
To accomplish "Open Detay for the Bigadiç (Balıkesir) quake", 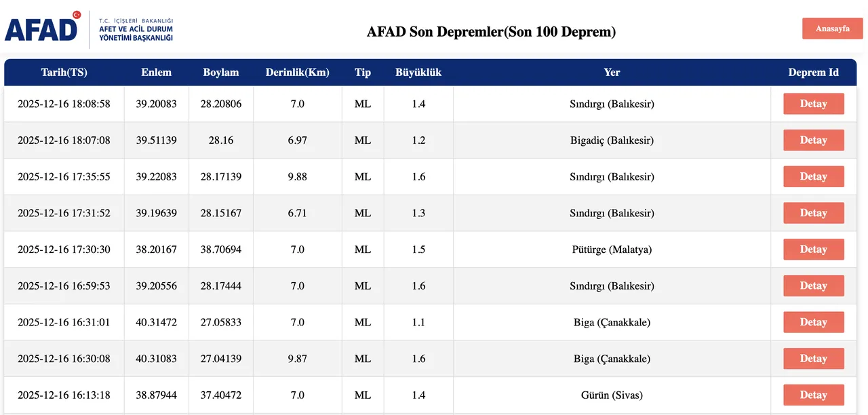I will 813,140.
